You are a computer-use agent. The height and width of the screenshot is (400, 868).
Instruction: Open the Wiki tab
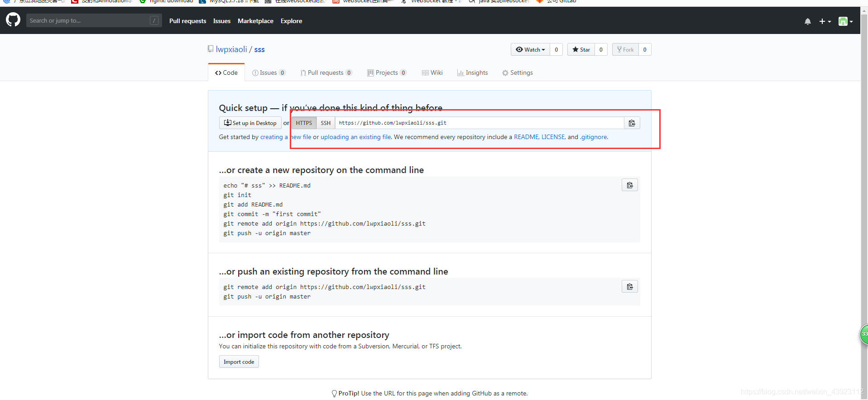pyautogui.click(x=432, y=72)
